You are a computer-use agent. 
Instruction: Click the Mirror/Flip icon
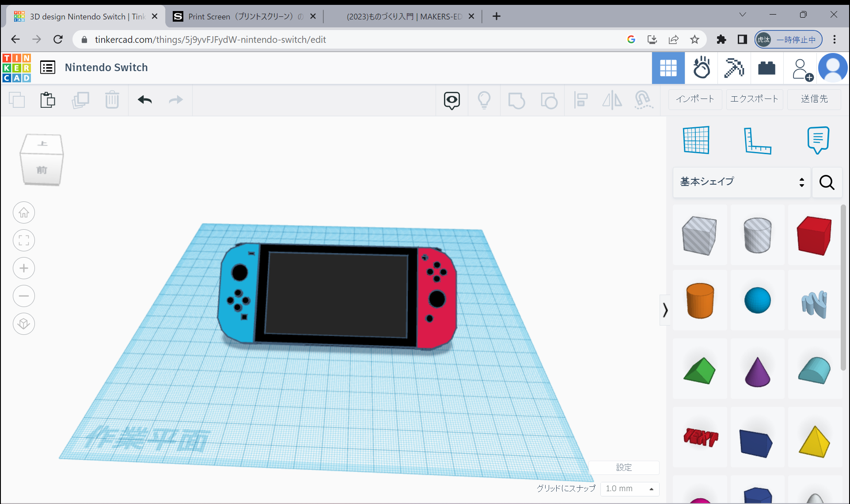612,100
